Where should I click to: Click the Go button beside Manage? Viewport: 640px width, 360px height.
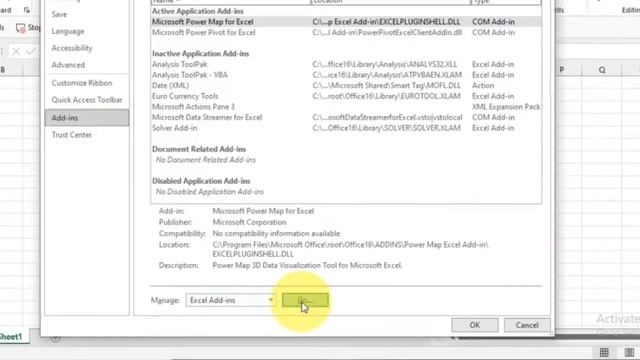click(305, 300)
